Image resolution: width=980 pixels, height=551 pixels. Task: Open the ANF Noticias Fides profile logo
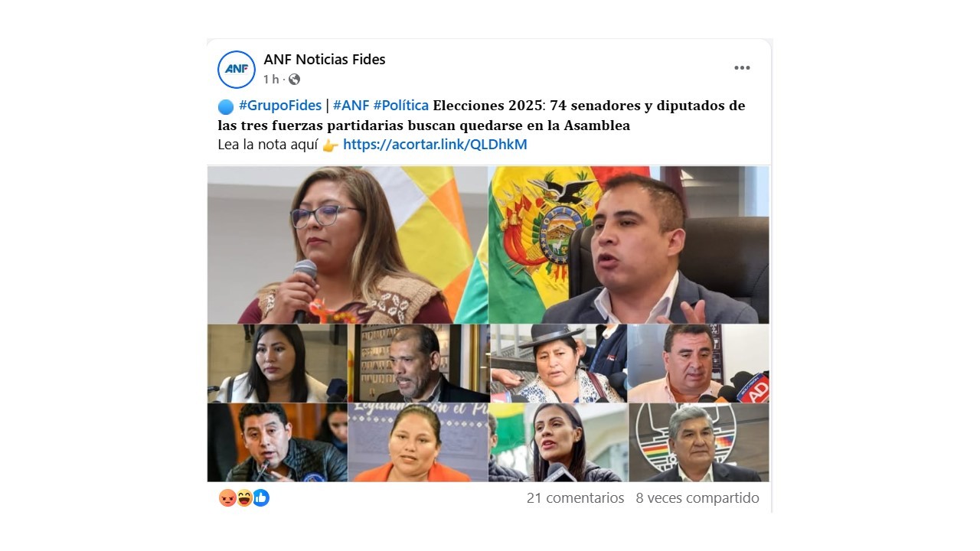(236, 70)
